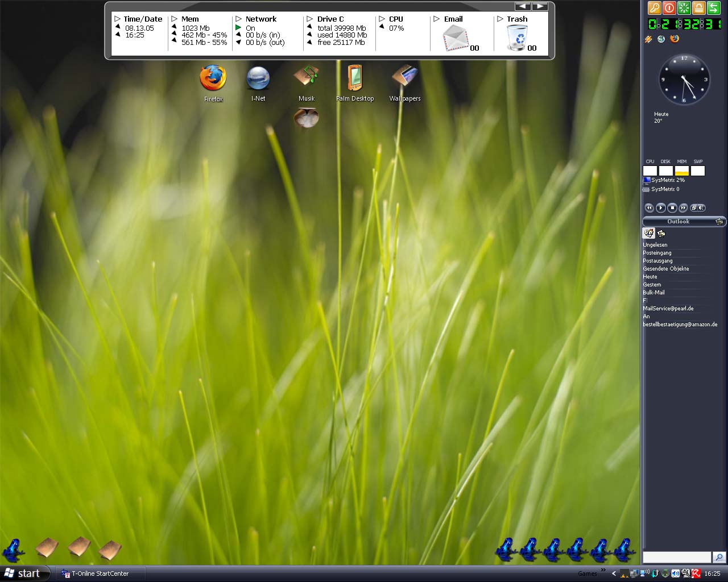The height and width of the screenshot is (582, 728).
Task: Expand the Drive C section triangle
Action: coord(310,19)
